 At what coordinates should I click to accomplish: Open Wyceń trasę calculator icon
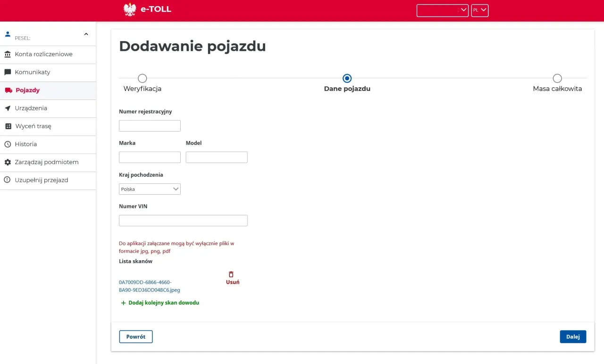click(7, 126)
